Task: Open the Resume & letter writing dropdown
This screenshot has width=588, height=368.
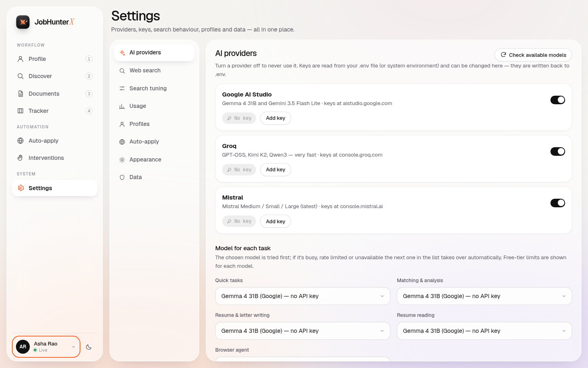Action: click(303, 331)
